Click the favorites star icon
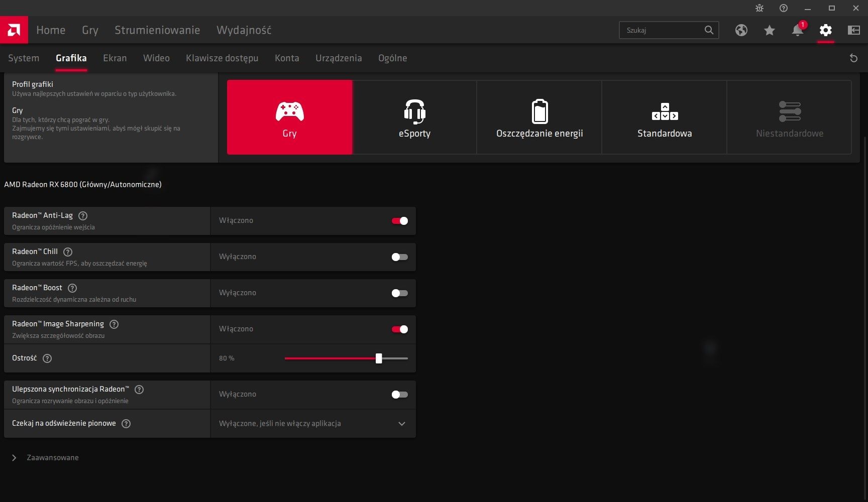 pos(769,30)
